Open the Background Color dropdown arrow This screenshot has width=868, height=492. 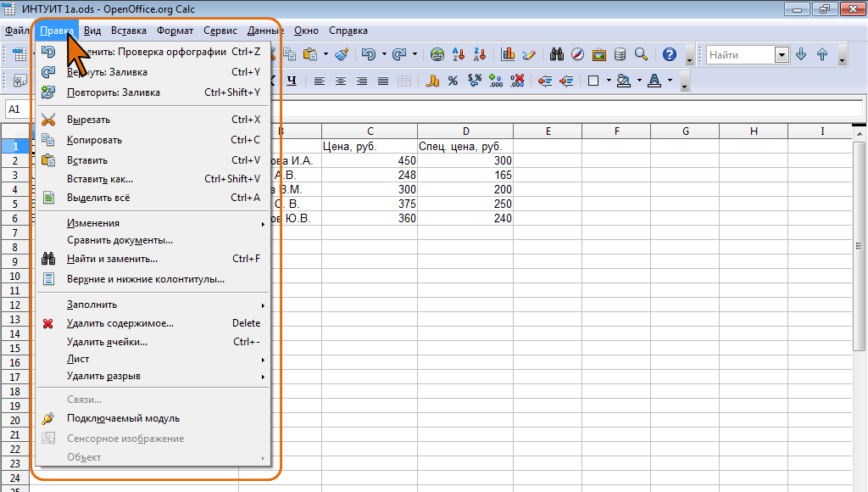(x=639, y=81)
